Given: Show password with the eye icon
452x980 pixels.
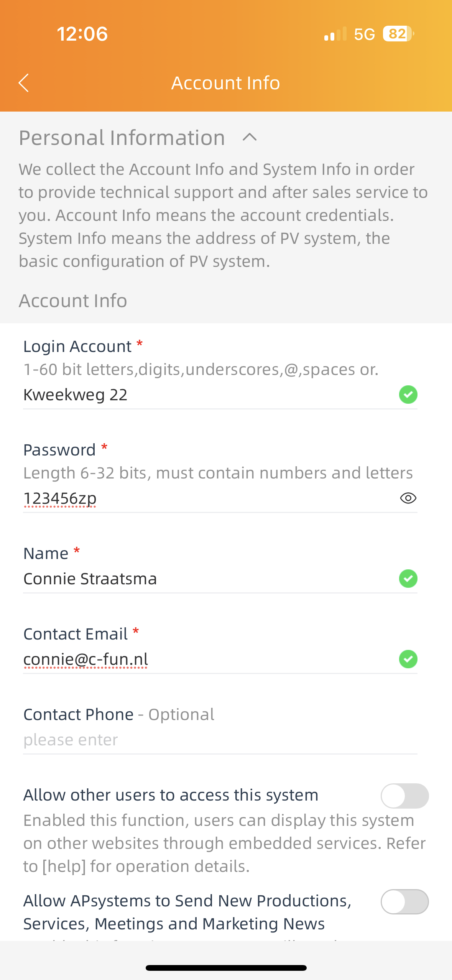Looking at the screenshot, I should [x=408, y=498].
